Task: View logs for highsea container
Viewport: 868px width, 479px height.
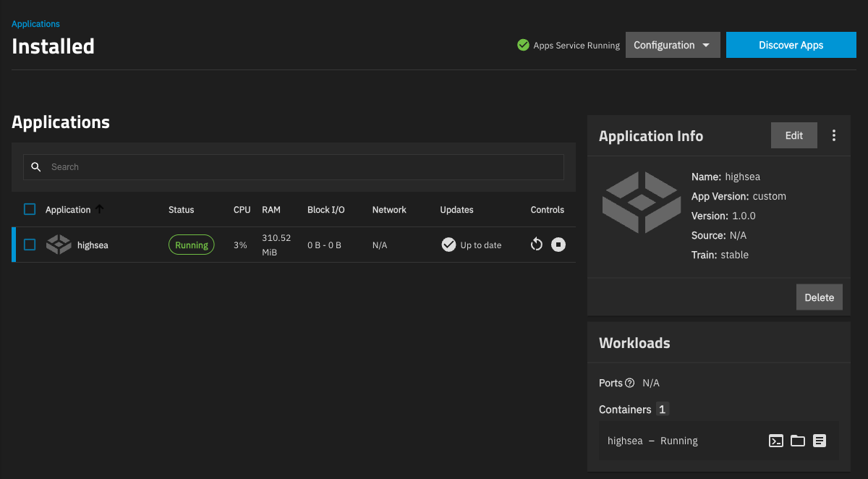Action: pos(820,441)
